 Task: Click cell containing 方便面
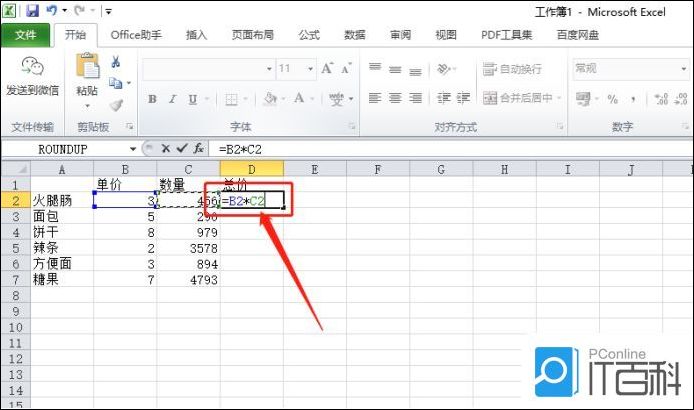point(62,264)
